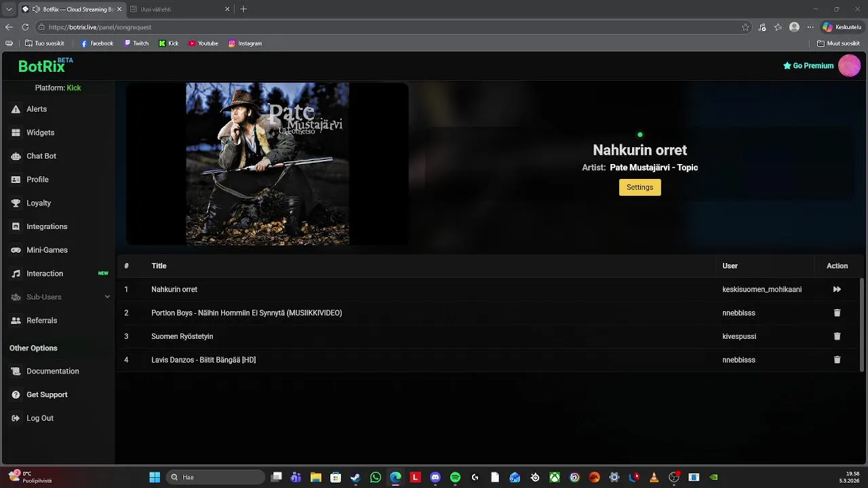The image size is (868, 488).
Task: Open the Windows Start menu
Action: click(x=155, y=477)
